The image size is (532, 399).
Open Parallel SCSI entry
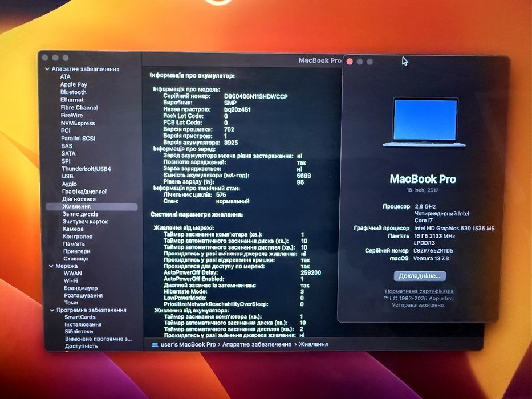pyautogui.click(x=78, y=139)
